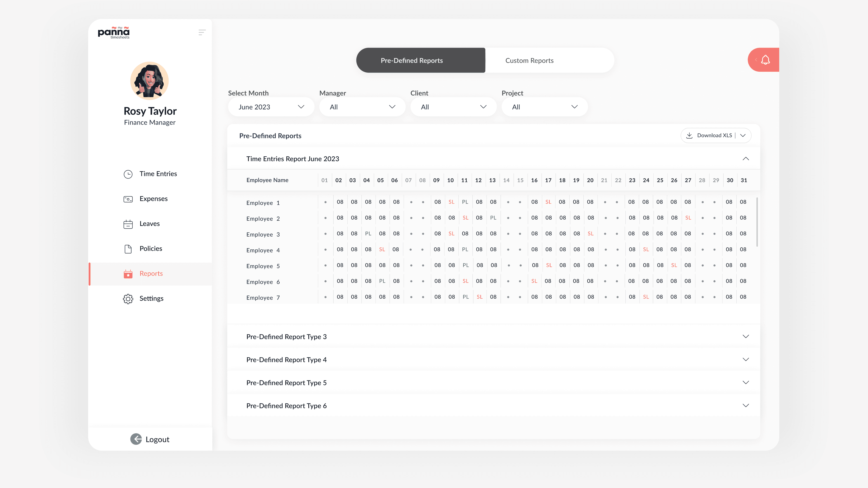Select the Pre-Defined Reports tab
868x488 pixels.
point(411,61)
